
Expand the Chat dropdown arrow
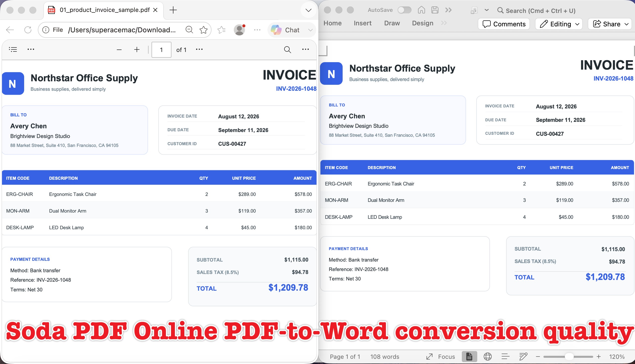click(x=311, y=30)
